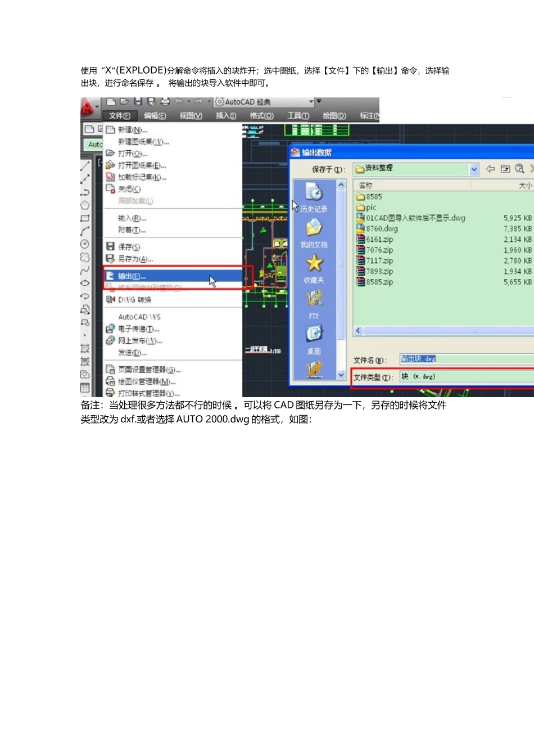Open the 文件(F) menu
The image size is (534, 756).
coord(119,116)
